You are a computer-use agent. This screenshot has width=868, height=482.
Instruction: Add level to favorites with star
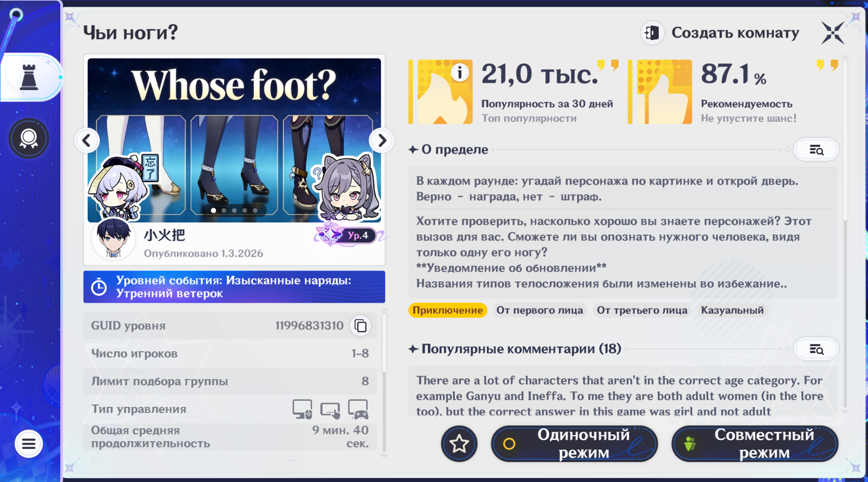pyautogui.click(x=459, y=444)
